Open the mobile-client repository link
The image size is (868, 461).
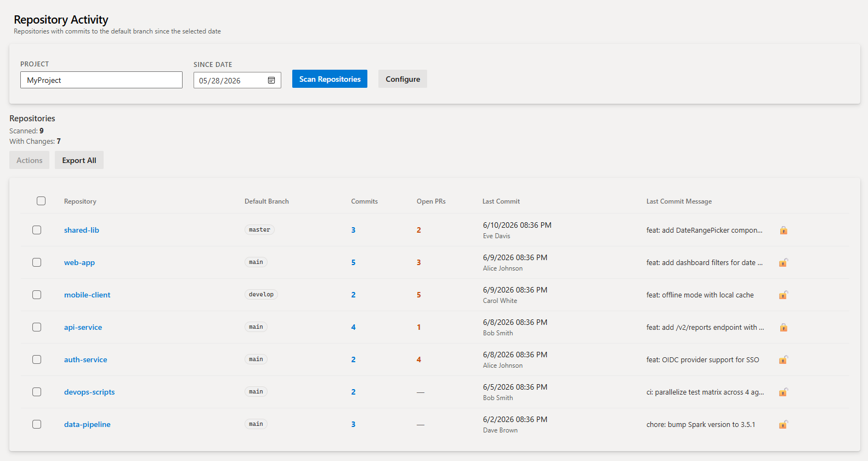pos(87,295)
